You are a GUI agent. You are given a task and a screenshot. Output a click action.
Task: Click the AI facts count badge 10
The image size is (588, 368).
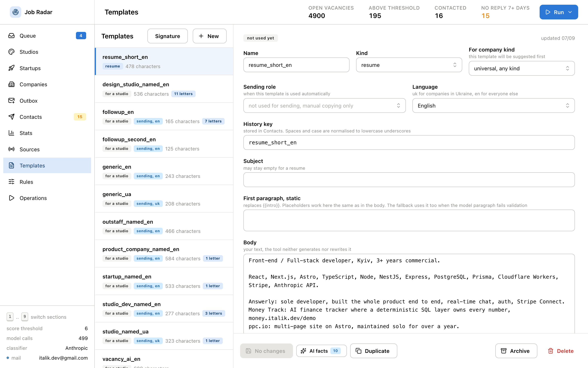tap(335, 351)
